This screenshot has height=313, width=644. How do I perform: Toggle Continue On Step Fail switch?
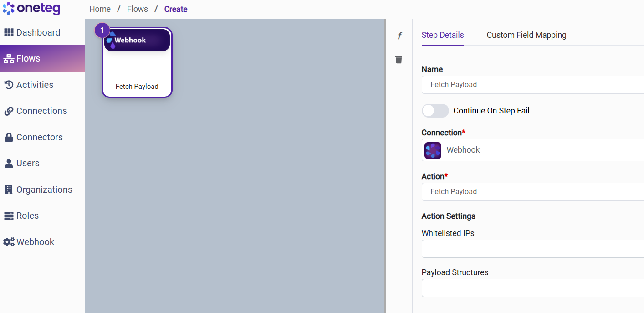coord(435,111)
